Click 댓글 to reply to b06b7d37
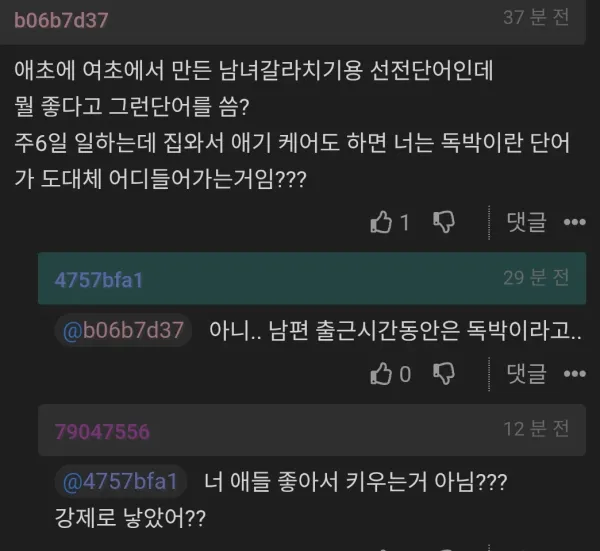Image resolution: width=600 pixels, height=551 pixels. point(526,222)
